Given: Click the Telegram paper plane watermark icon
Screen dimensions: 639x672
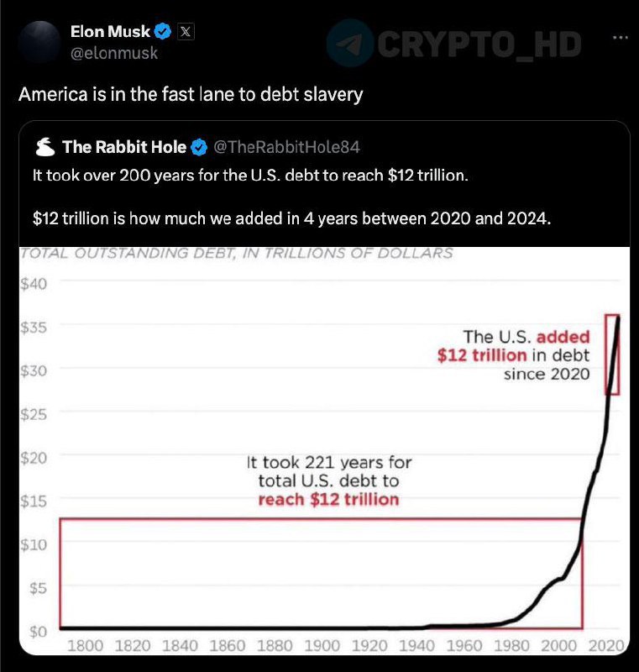Looking at the screenshot, I should click(350, 44).
